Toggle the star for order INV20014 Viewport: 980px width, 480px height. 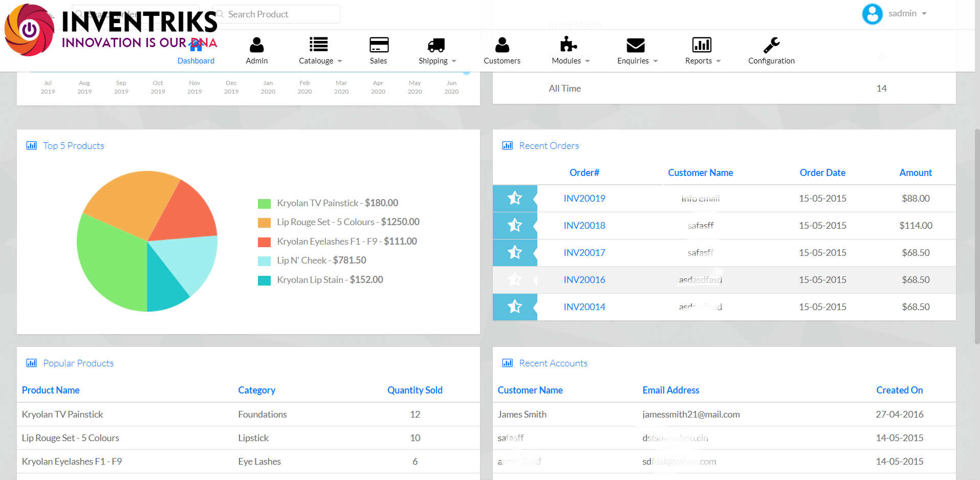coord(515,307)
